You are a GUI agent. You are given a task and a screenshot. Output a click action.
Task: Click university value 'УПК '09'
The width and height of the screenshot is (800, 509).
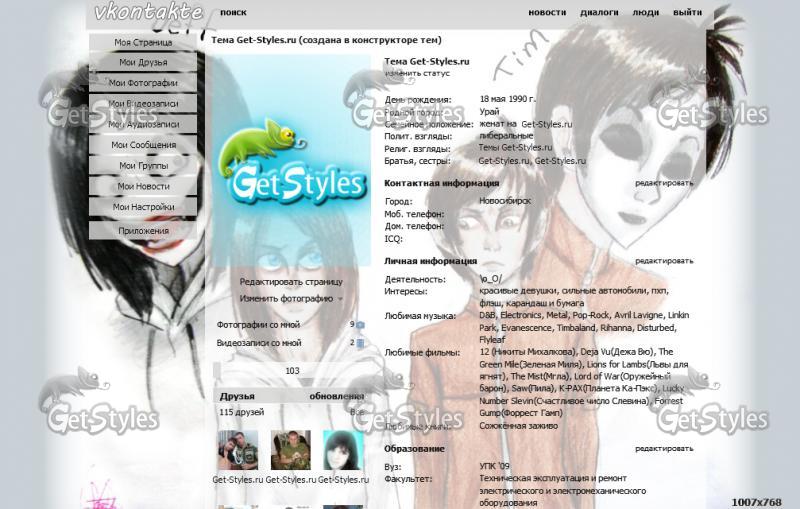coord(494,466)
